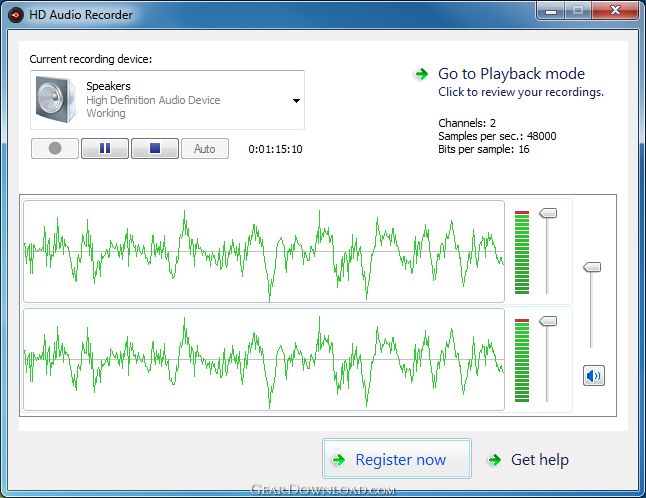Click 'High Definition Audio Device' text
646x498 pixels.
(x=153, y=100)
